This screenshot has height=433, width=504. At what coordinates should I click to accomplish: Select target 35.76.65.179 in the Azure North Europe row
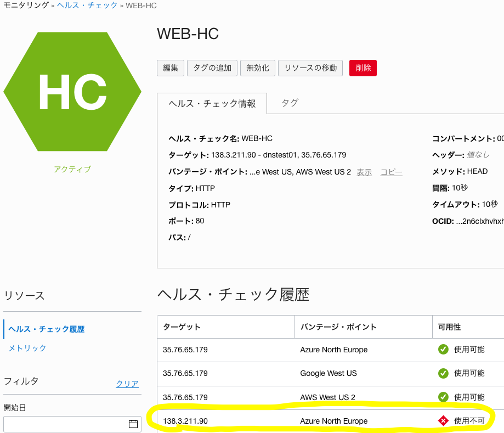(185, 350)
